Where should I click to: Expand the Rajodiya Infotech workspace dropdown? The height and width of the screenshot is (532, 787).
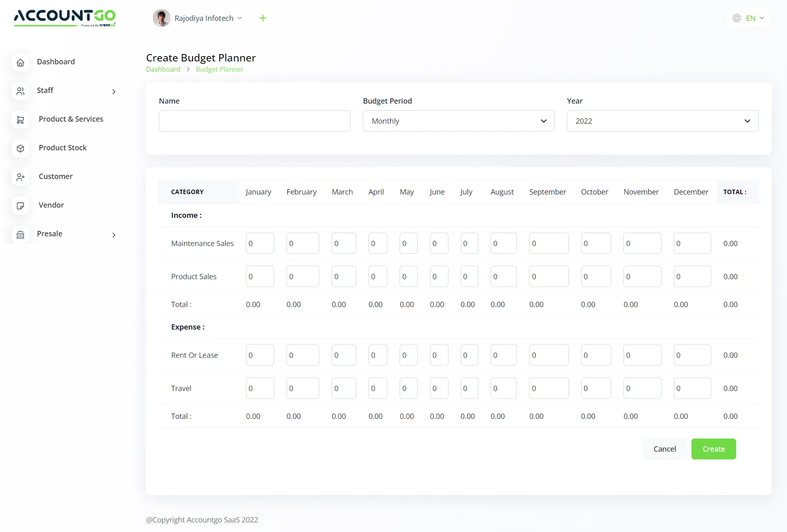point(240,18)
